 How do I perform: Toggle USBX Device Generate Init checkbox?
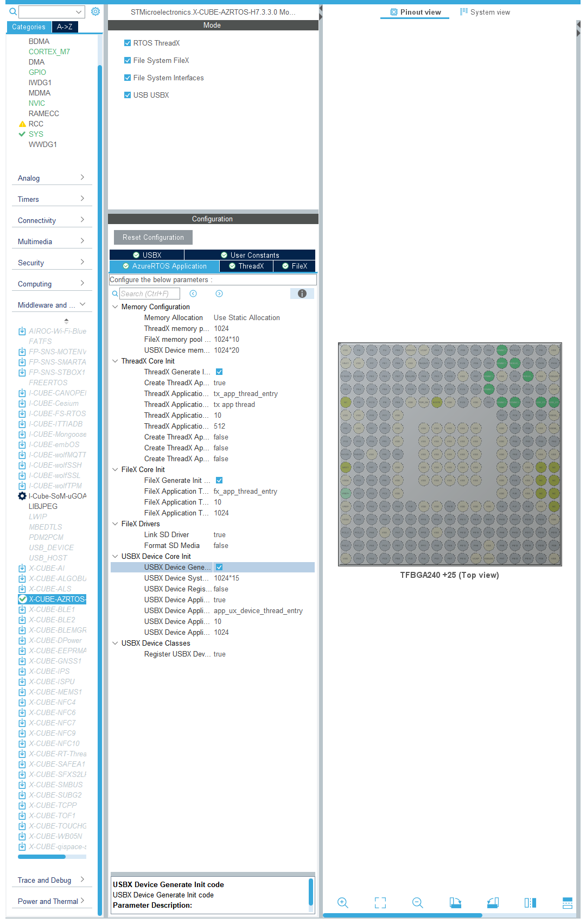tap(219, 567)
